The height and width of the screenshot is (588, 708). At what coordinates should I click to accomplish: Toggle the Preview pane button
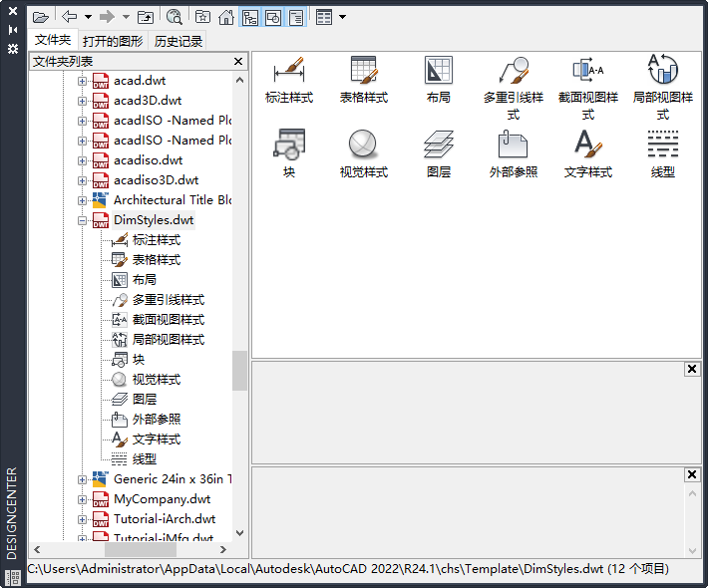pyautogui.click(x=273, y=18)
